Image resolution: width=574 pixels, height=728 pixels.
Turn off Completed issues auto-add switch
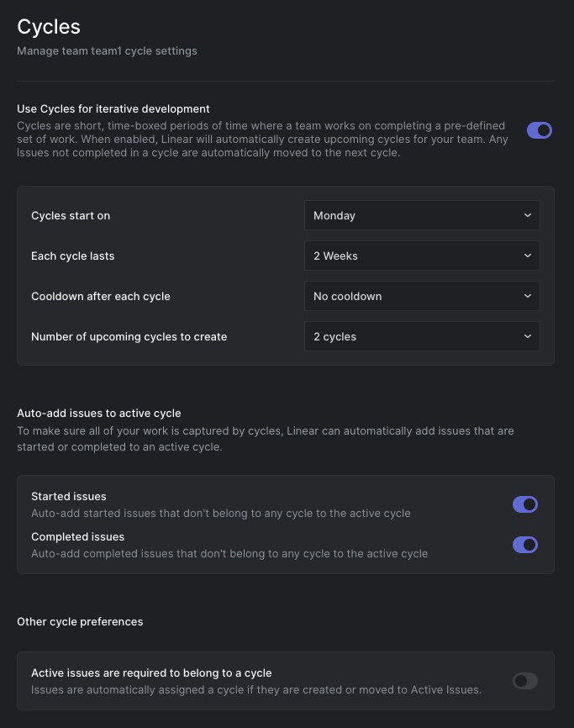coord(524,545)
